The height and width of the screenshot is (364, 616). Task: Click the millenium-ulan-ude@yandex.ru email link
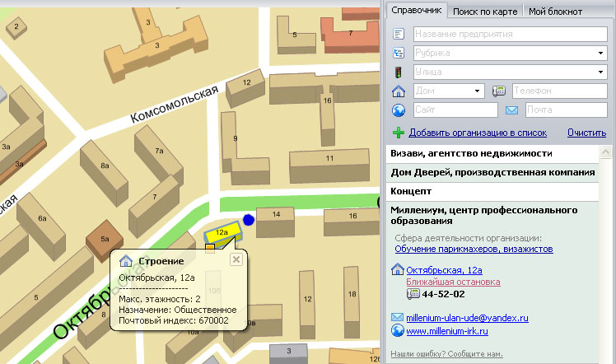pyautogui.click(x=467, y=318)
